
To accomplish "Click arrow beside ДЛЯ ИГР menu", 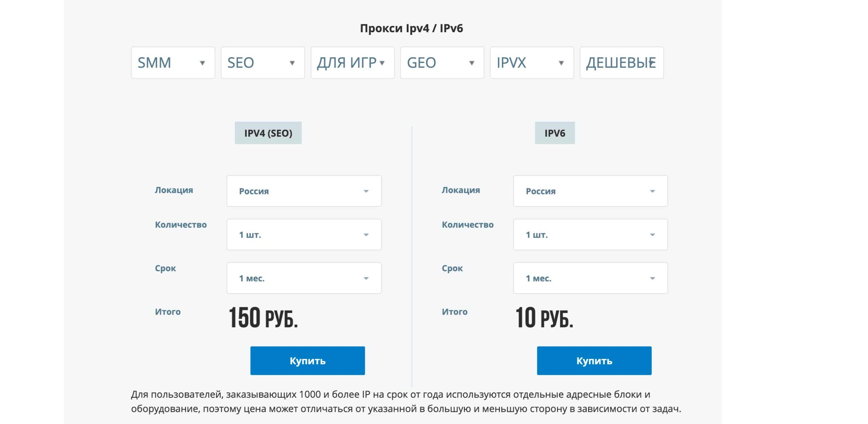I will tap(382, 63).
